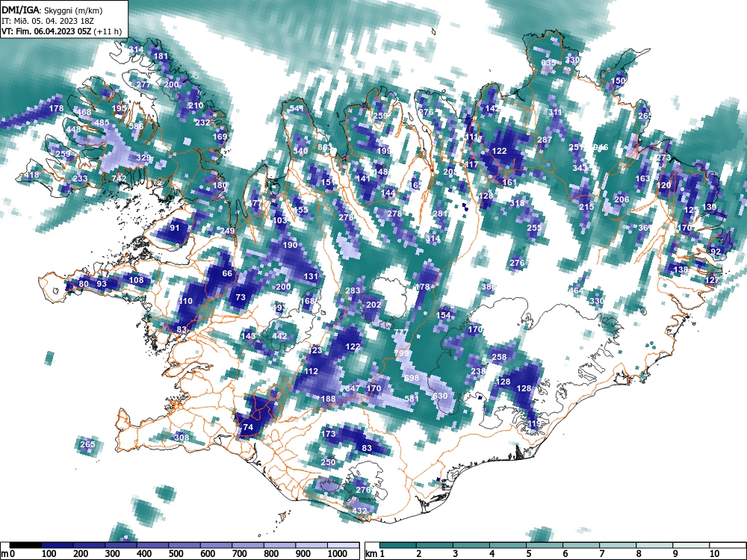Image resolution: width=747 pixels, height=560 pixels.
Task: Click the map value 630
Action: (440, 396)
